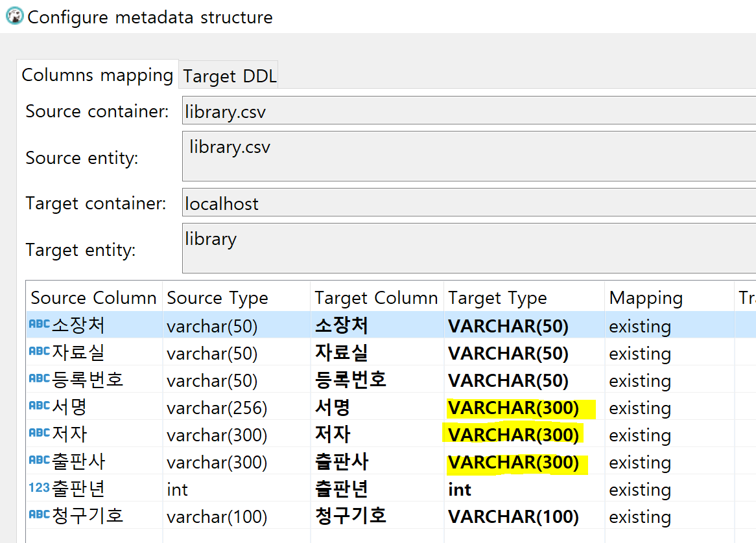Select the ABC type icon for 출판사
This screenshot has height=543, width=756.
tap(39, 460)
